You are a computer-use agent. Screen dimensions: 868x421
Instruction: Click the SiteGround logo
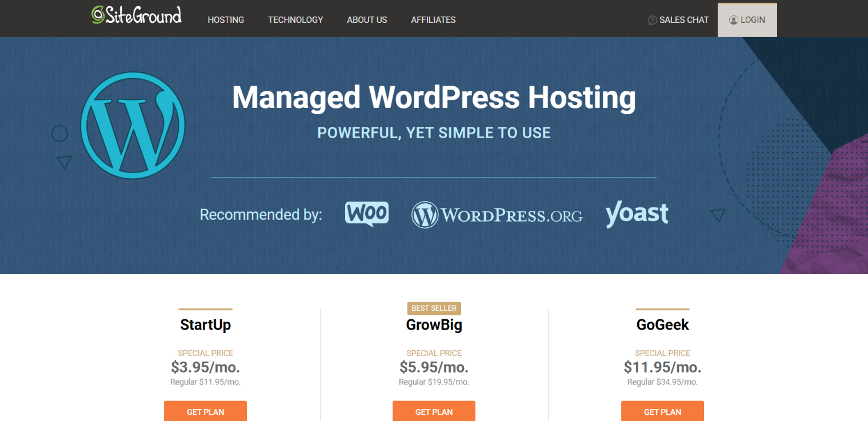136,15
